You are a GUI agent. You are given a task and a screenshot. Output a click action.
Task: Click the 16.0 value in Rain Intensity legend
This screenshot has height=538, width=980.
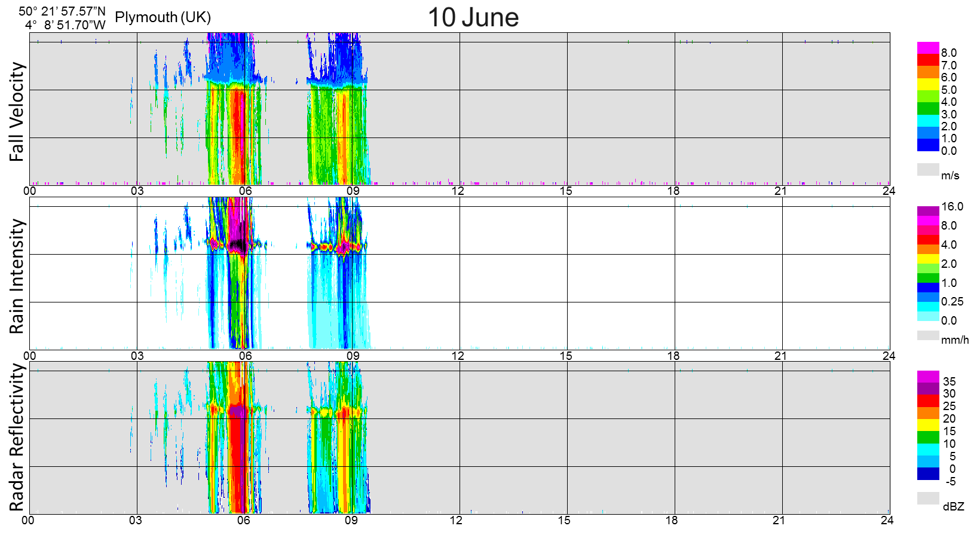click(953, 206)
